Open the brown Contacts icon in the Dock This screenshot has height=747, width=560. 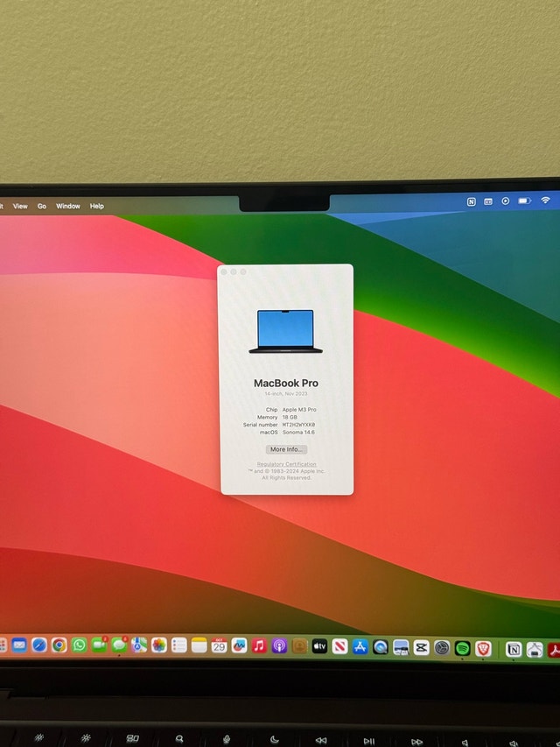299,646
